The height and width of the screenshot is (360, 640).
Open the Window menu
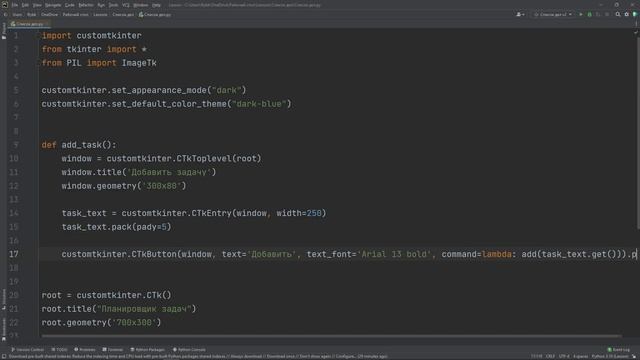(141, 5)
